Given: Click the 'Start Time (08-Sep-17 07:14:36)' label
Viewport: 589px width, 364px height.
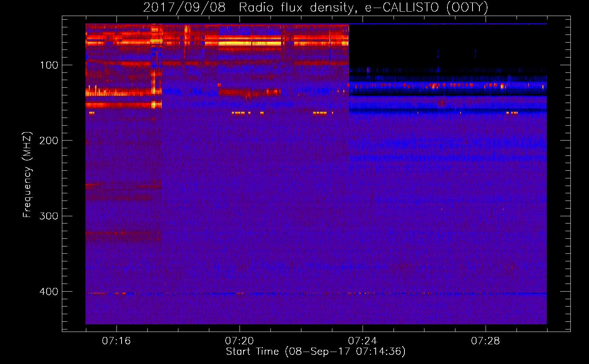Looking at the screenshot, I should pyautogui.click(x=316, y=352).
